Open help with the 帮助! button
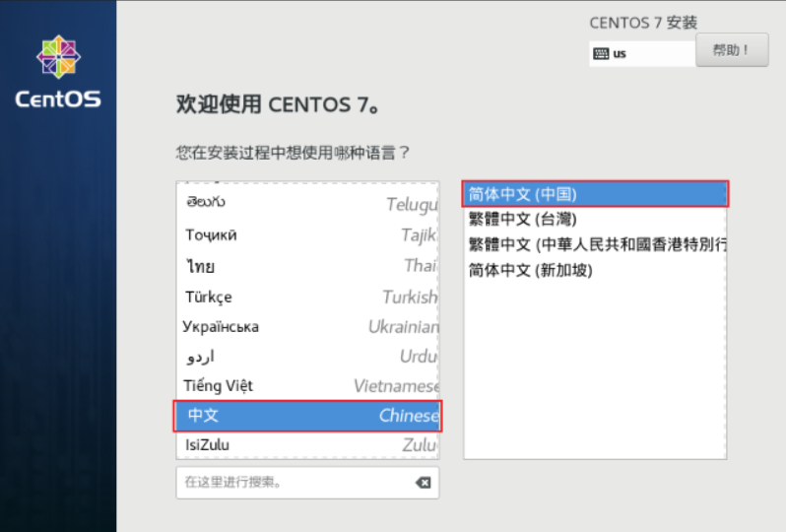 (x=732, y=50)
